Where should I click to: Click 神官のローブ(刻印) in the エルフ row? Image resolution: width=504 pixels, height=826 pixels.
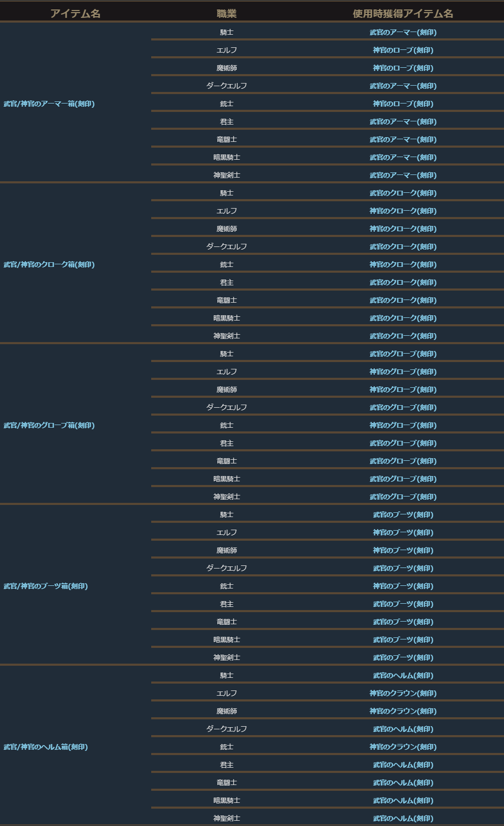point(403,50)
